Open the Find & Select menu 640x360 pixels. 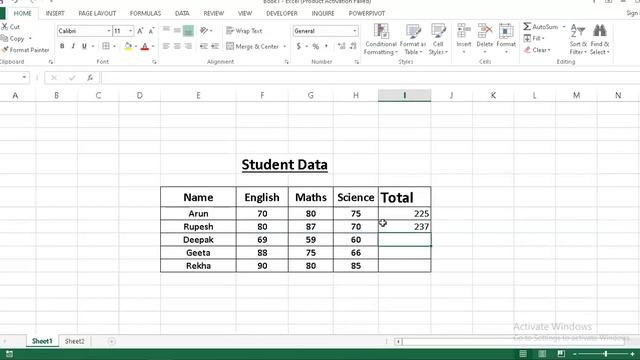[x=600, y=39]
